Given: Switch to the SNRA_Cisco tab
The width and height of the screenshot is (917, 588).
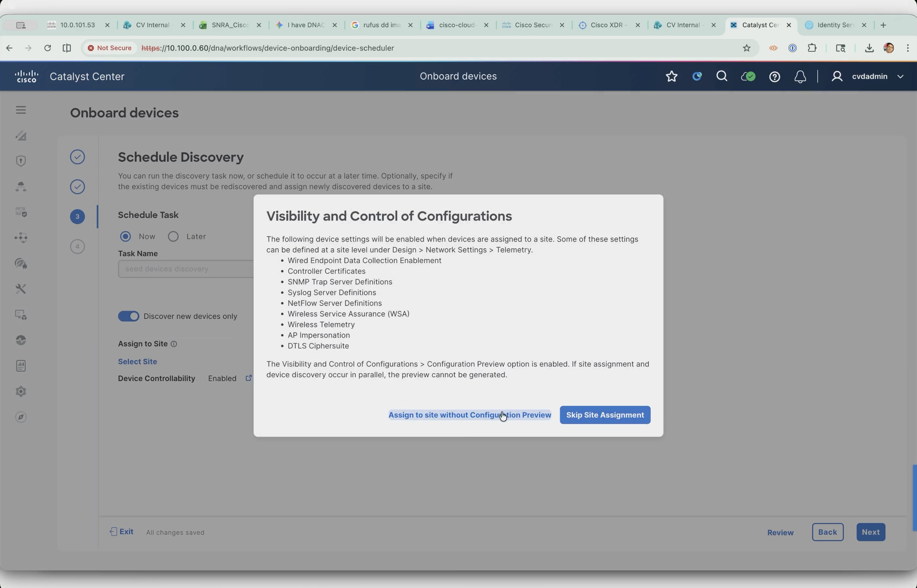Looking at the screenshot, I should 230,25.
